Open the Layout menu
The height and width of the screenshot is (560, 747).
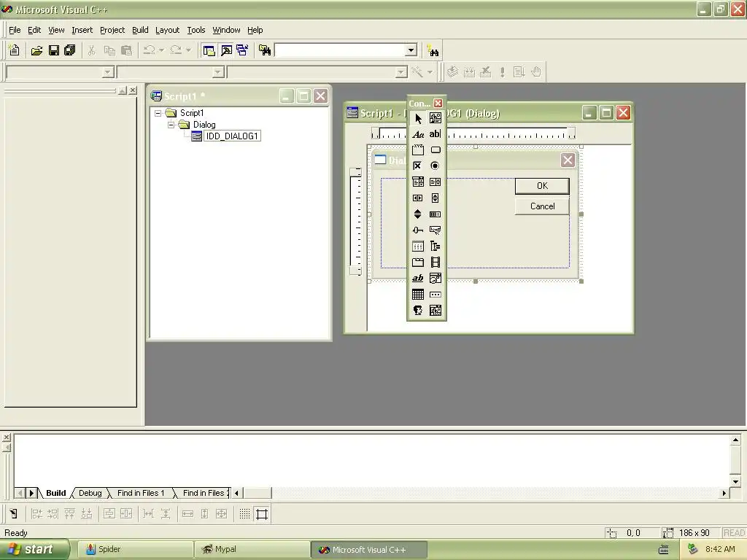coord(167,30)
